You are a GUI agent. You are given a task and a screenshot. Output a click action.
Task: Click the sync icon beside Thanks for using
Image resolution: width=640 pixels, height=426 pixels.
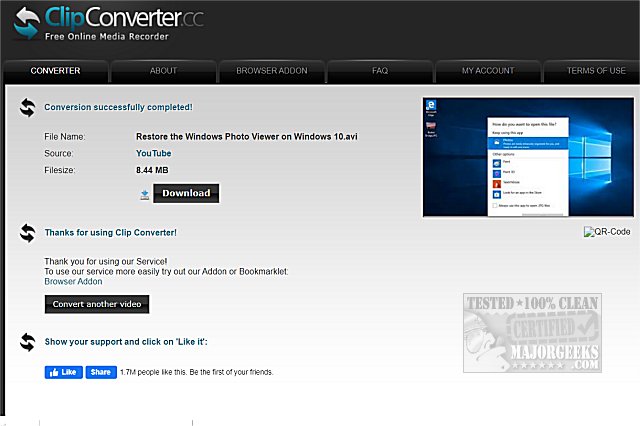pyautogui.click(x=27, y=233)
